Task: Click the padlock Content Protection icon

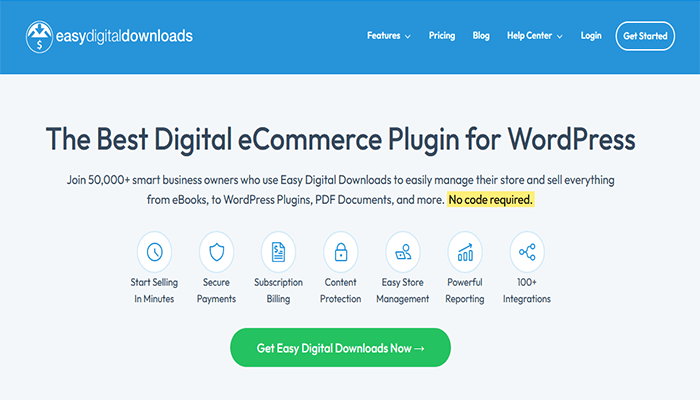Action: (x=341, y=250)
